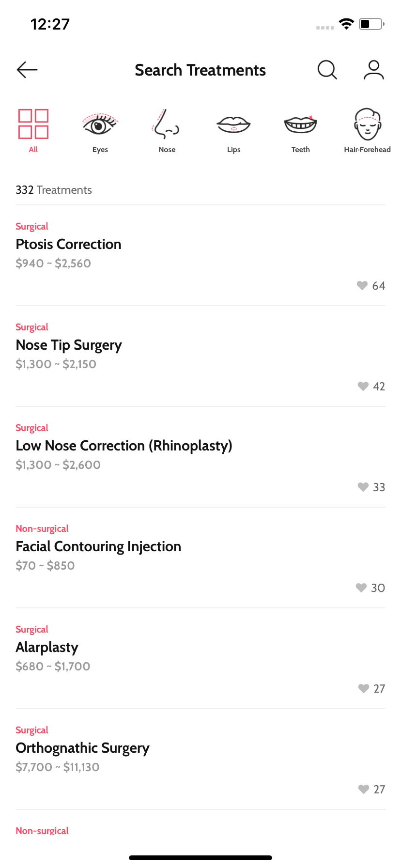Open search with the magnifier icon
The image size is (401, 868).
point(327,70)
